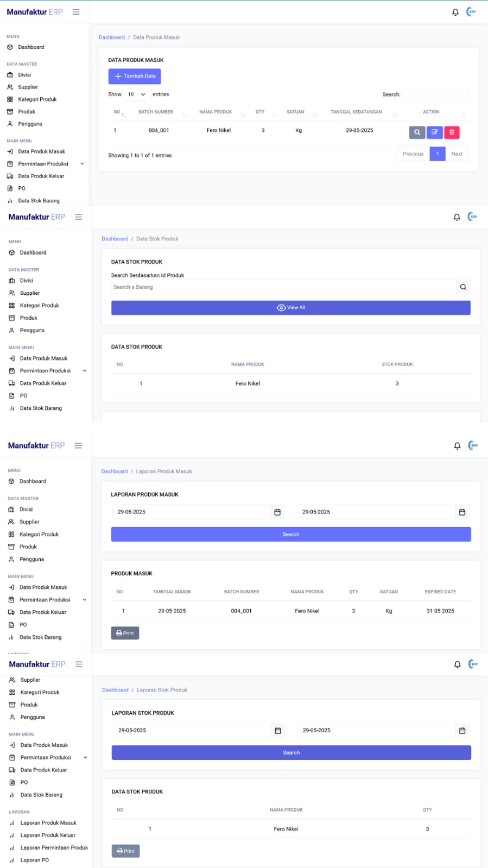The image size is (488, 868).
Task: Click Dashboard breadcrumb on Data Stok Produk page
Action: 115,239
